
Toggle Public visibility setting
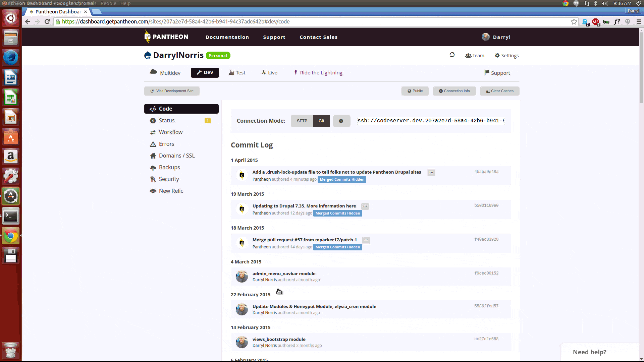click(415, 90)
